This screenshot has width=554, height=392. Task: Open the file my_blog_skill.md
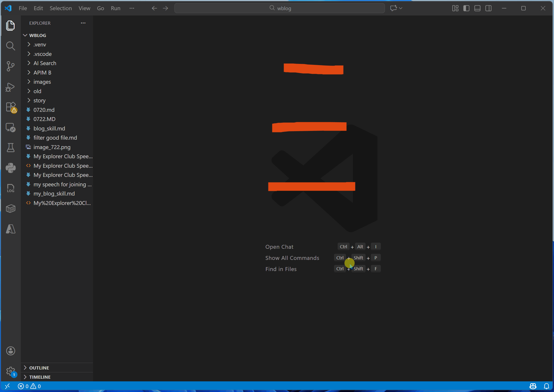click(x=57, y=194)
